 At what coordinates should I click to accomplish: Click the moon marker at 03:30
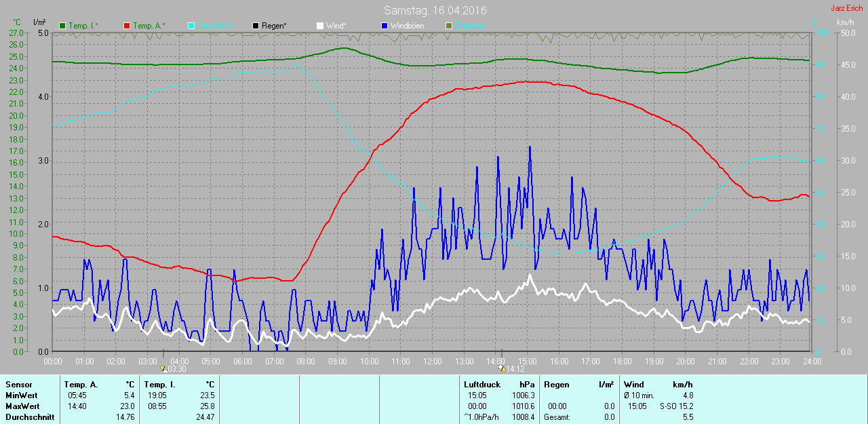(x=163, y=368)
